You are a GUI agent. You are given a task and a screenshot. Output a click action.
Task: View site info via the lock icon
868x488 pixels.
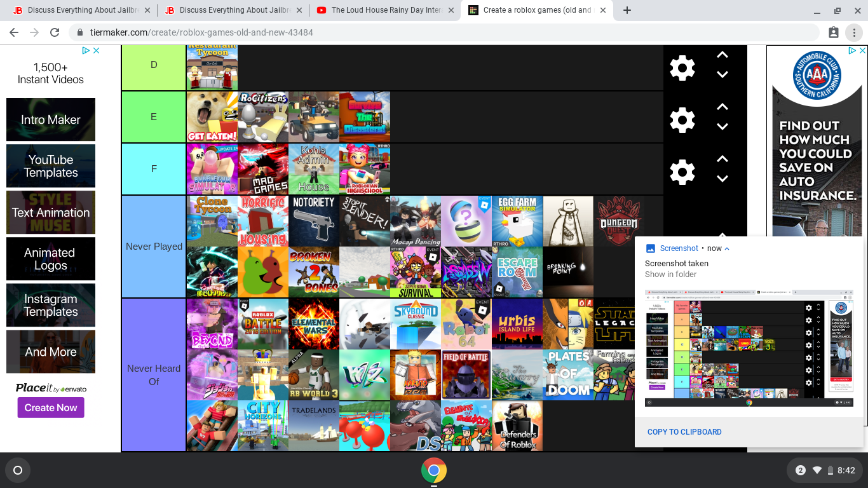click(x=81, y=32)
